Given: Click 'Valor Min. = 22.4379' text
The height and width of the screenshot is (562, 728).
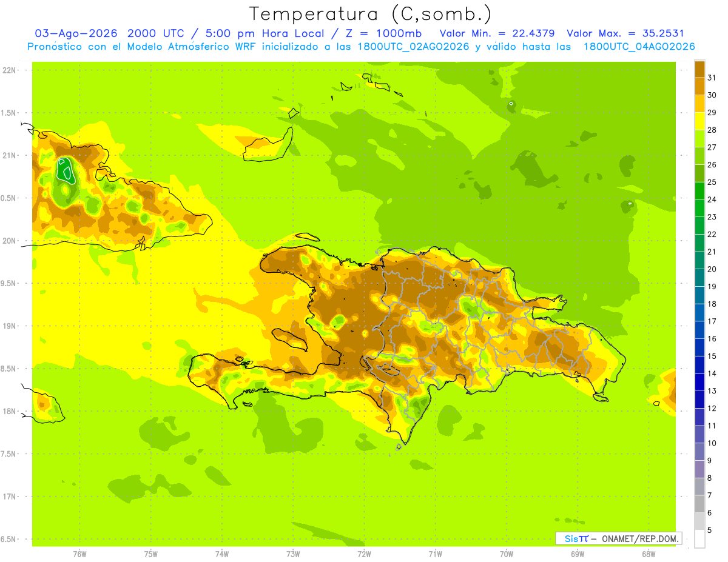Looking at the screenshot, I should (x=497, y=33).
